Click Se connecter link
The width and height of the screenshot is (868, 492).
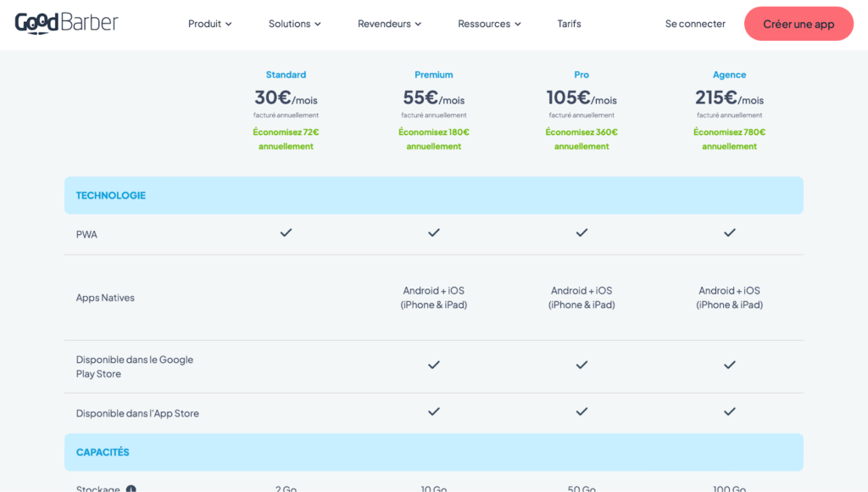[x=695, y=24]
